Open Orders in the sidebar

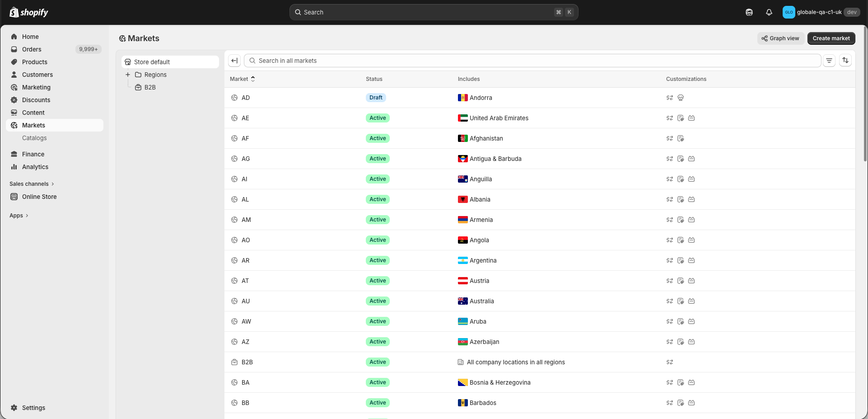pos(32,49)
